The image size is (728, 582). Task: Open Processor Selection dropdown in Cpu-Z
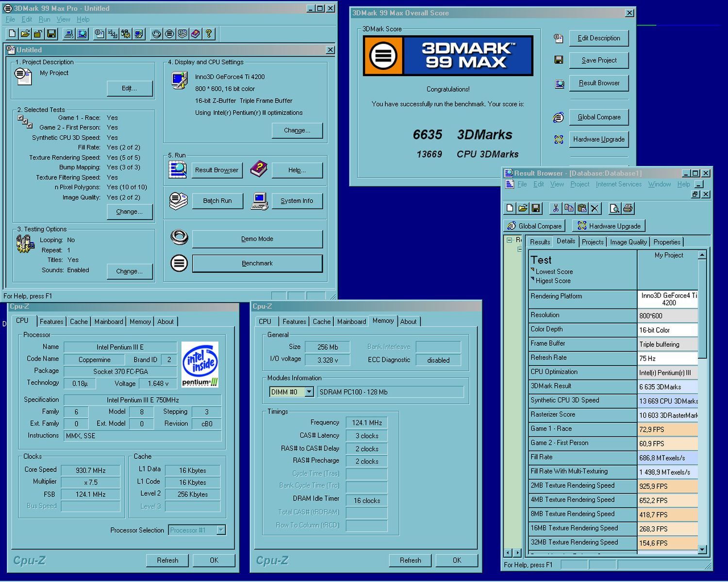(221, 530)
